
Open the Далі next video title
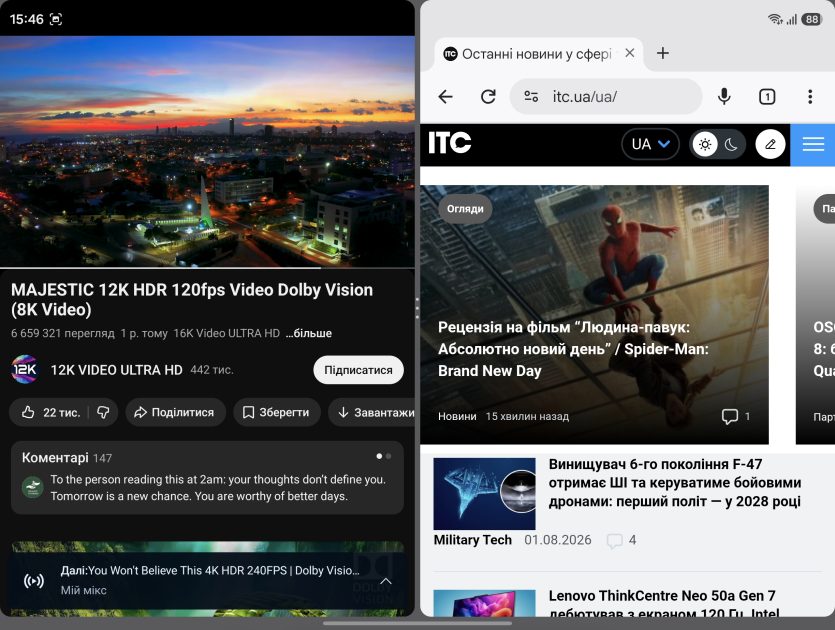[x=210, y=570]
